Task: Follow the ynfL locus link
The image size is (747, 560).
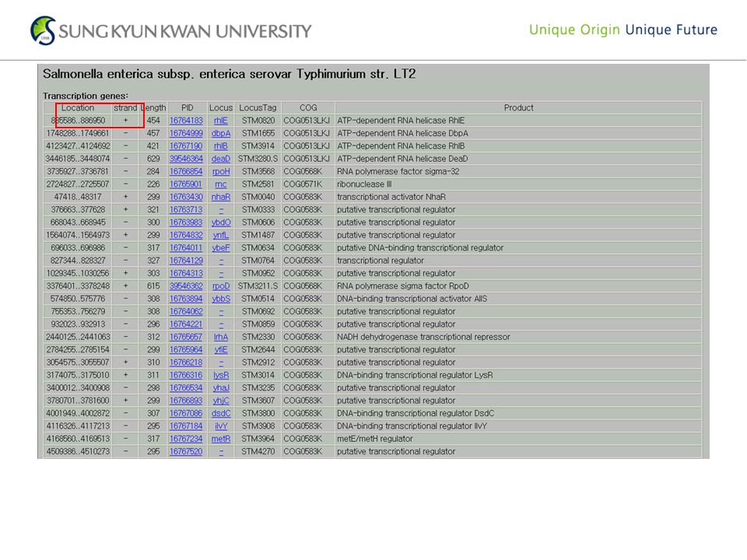Action: pyautogui.click(x=220, y=235)
